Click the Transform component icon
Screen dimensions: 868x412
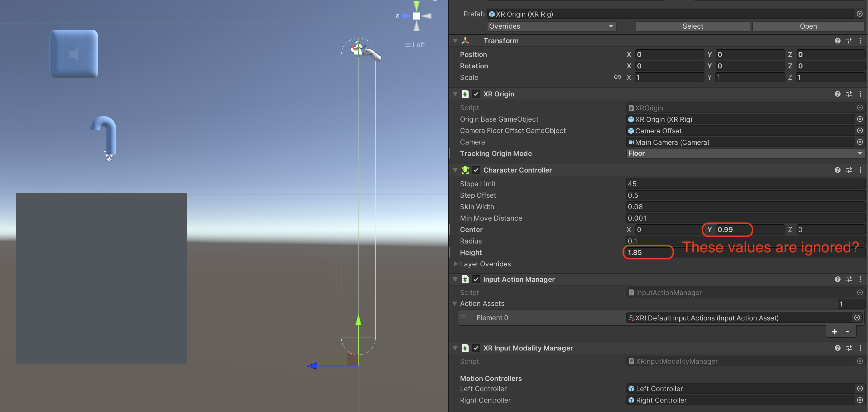tap(465, 40)
